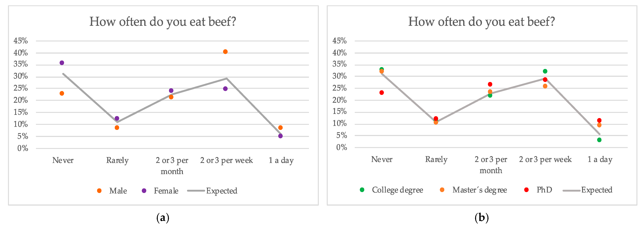Viewport: 644px width, 228px height.
Task: Click the green point at 2 or 3 per week
Action: [545, 71]
